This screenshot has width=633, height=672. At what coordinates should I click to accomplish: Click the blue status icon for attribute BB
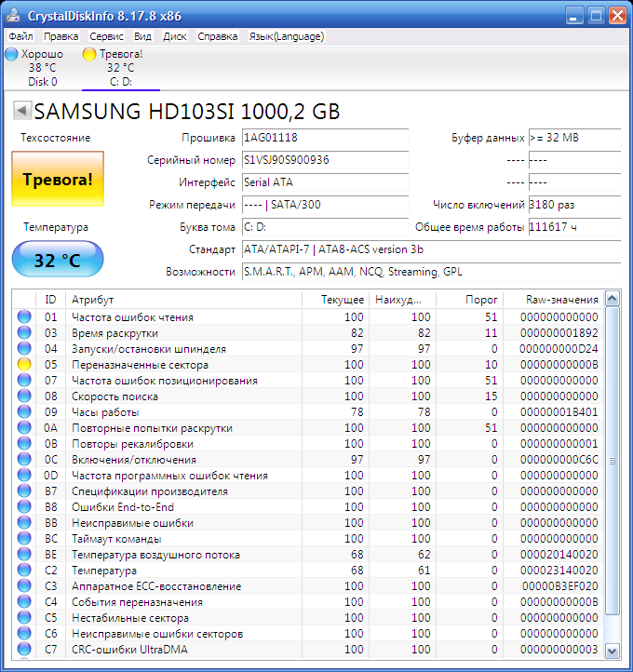click(x=24, y=523)
